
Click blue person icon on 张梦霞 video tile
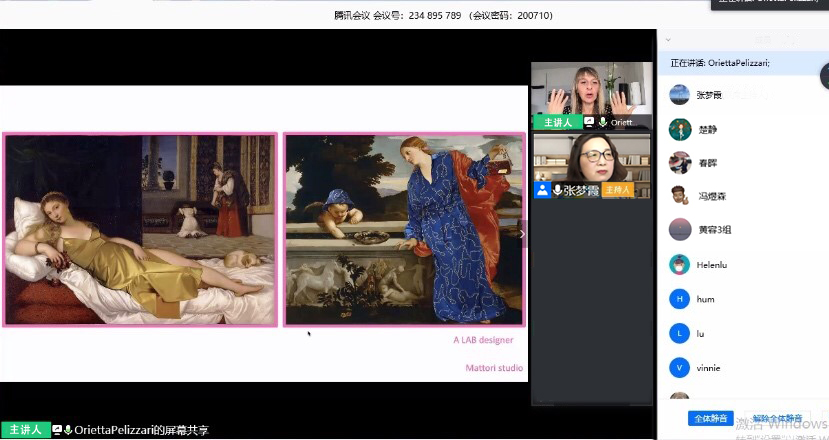pos(542,190)
